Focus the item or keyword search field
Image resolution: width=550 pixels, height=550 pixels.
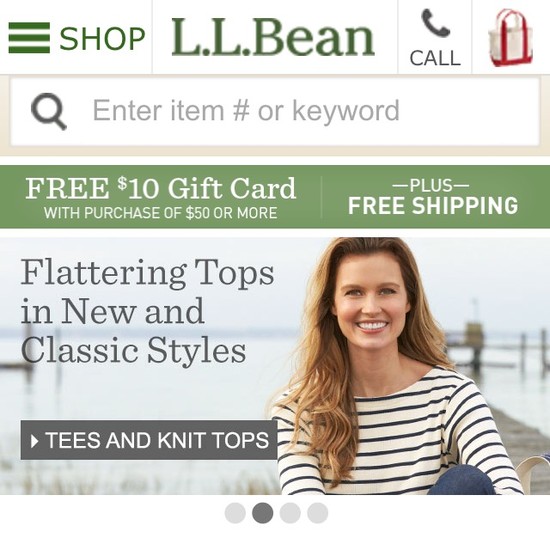pos(275,112)
